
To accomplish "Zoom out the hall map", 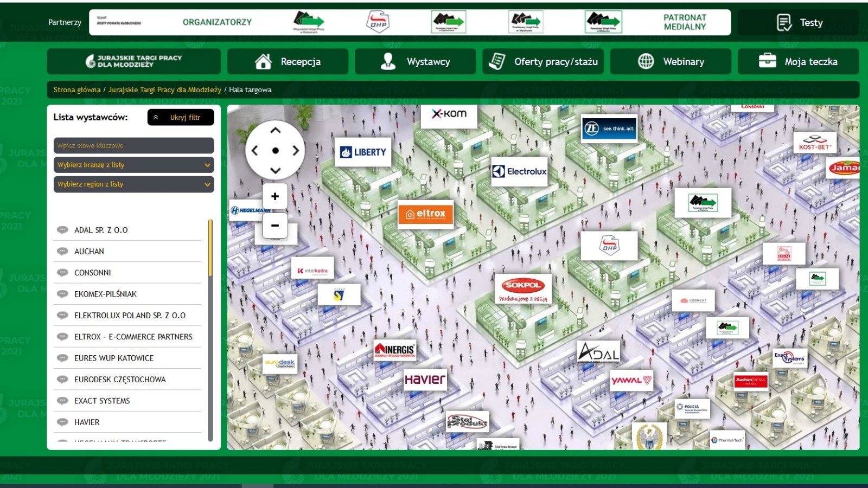I will [275, 226].
